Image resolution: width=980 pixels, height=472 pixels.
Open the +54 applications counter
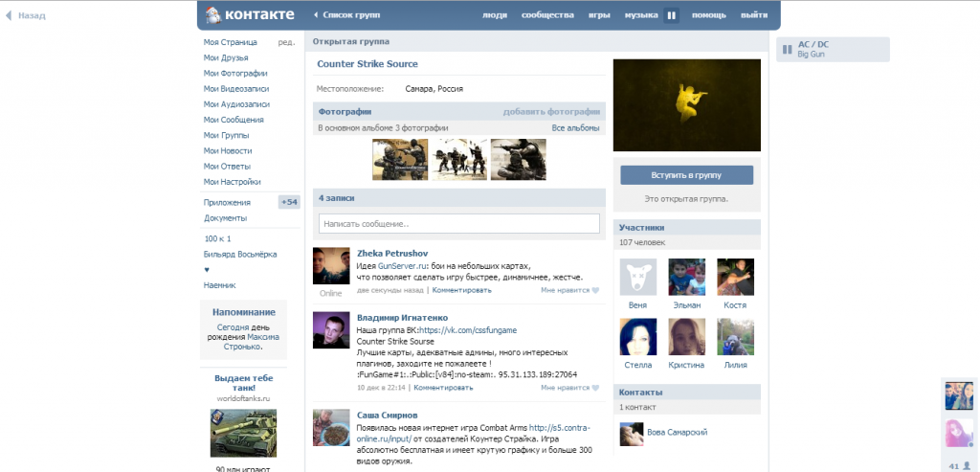[288, 202]
